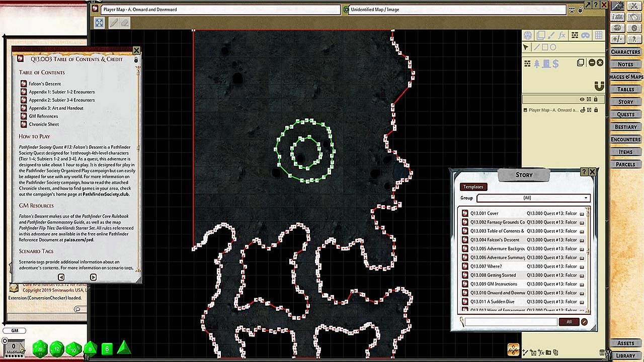
Task: Click the pencil draw tool on the map toolbar
Action: point(114,23)
